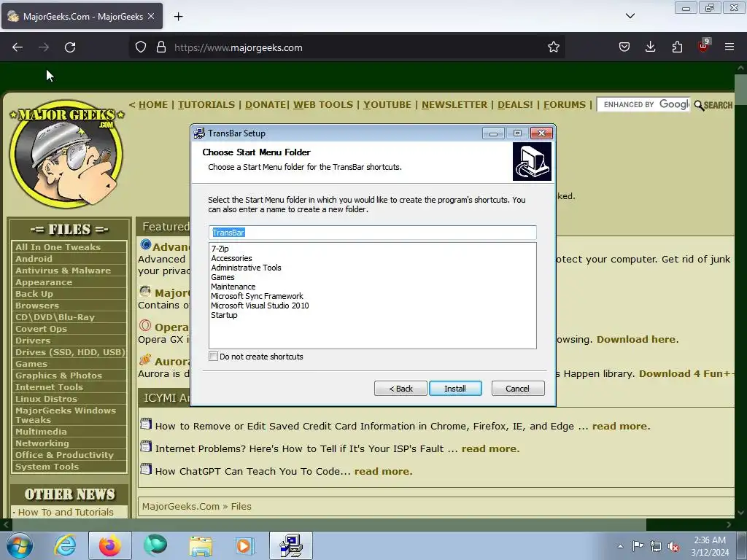Viewport: 747px width, 560px height.
Task: Click the horizontal scrollbar at page bottom
Action: 329,525
